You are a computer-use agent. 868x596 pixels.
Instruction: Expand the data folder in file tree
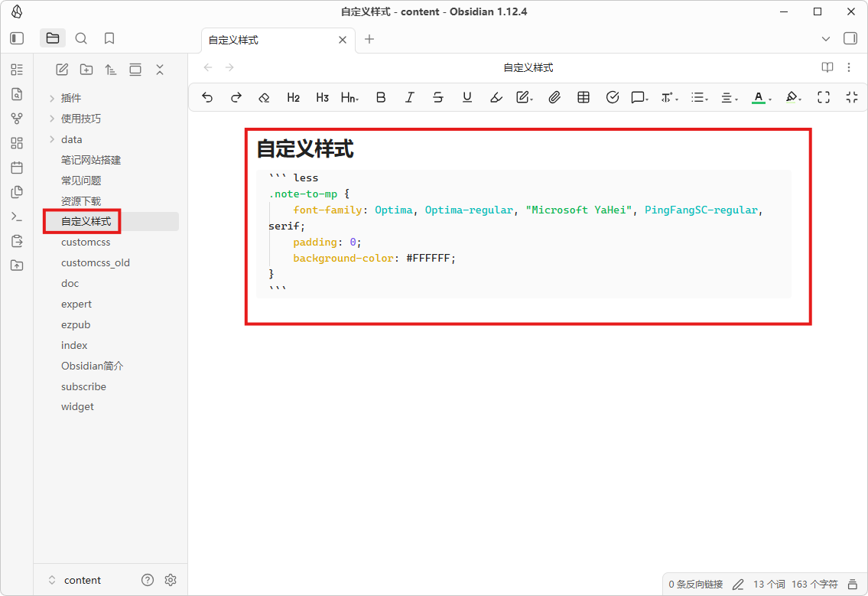point(52,139)
